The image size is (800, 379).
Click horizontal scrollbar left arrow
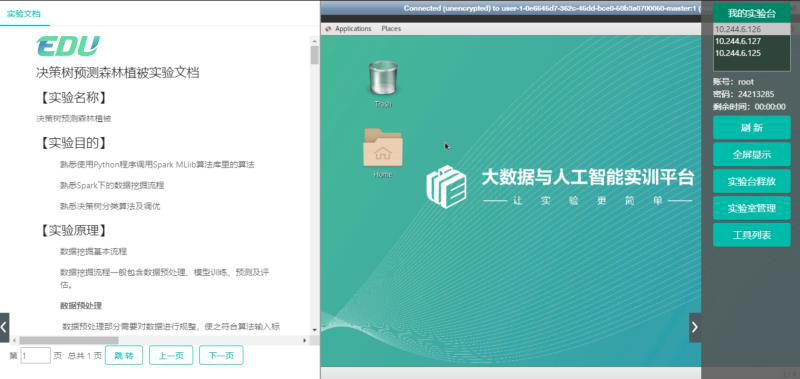14,340
